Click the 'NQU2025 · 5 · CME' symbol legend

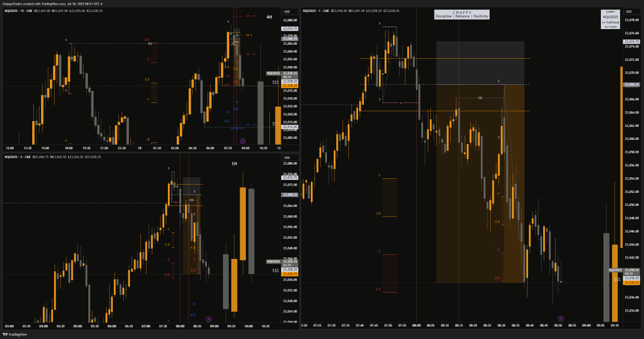17,156
